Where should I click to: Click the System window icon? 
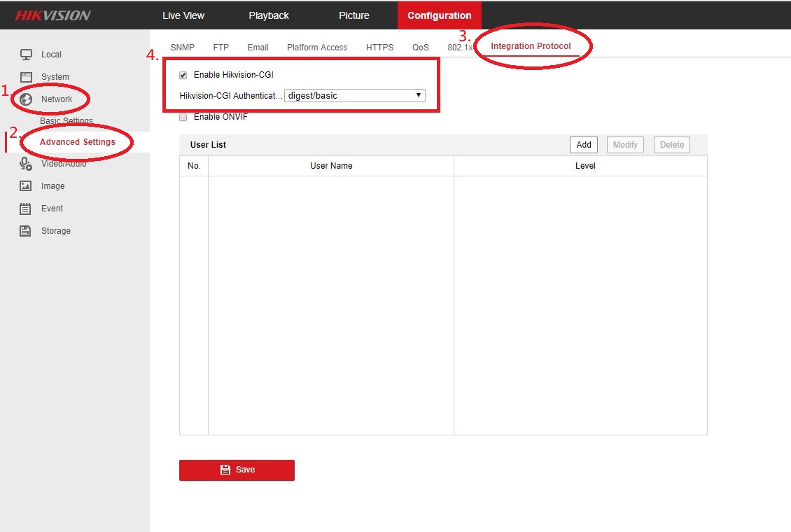click(26, 76)
